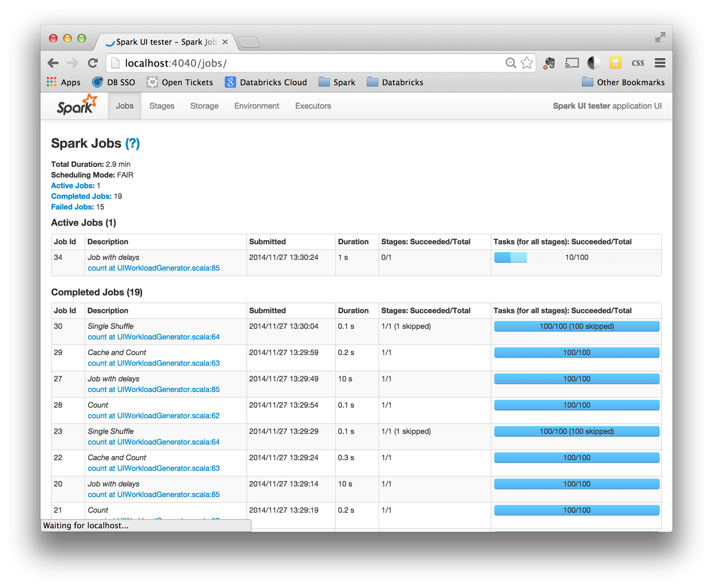The width and height of the screenshot is (713, 588).
Task: Click the 'Scheduling Mode: FAIR' text
Action: point(92,175)
